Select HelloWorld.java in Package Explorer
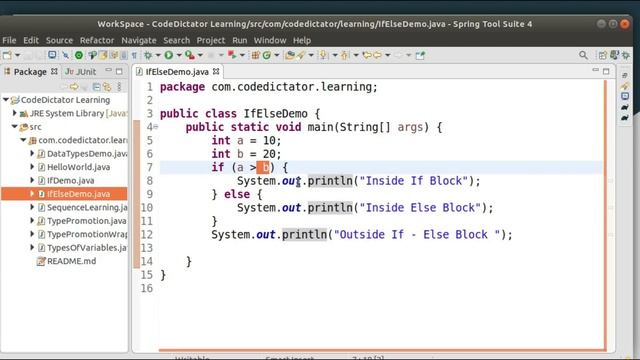The image size is (640, 360). 78,167
